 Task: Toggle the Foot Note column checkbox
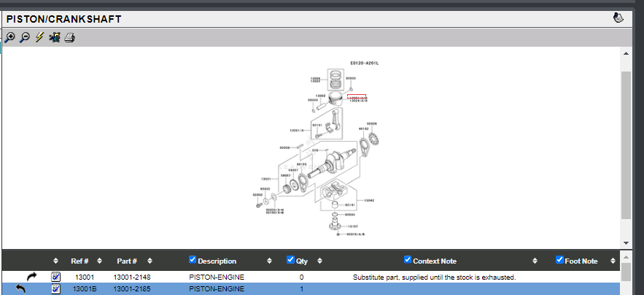[559, 260]
